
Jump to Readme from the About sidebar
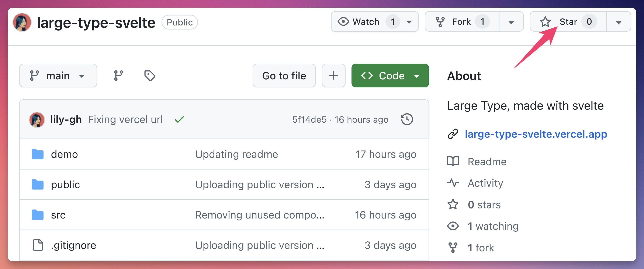click(x=487, y=162)
